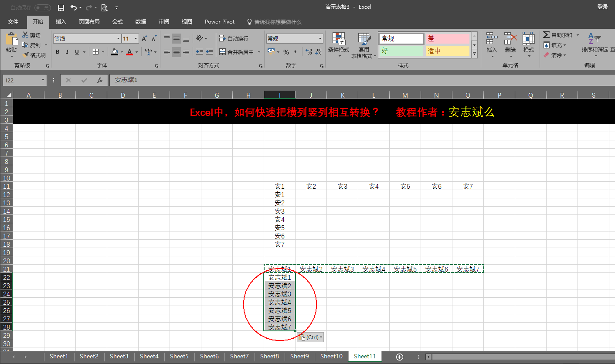Apply comma style number format
The height and width of the screenshot is (364, 615).
pos(296,52)
